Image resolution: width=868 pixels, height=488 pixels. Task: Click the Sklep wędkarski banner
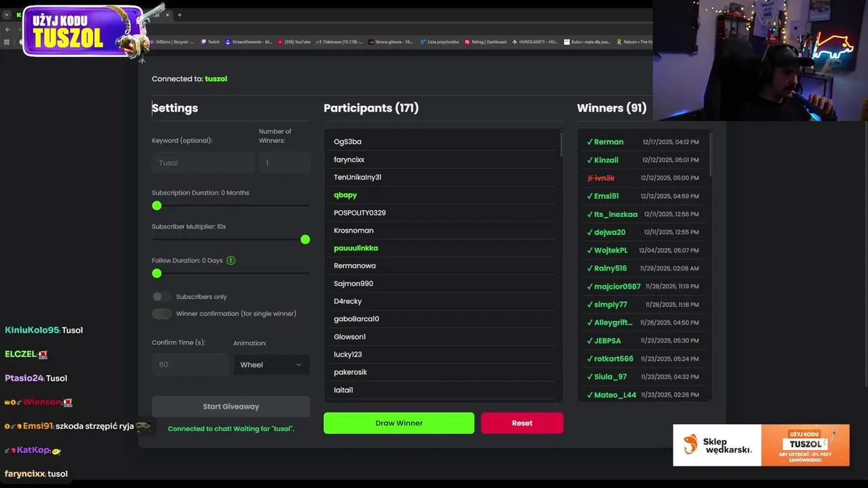coord(761,445)
